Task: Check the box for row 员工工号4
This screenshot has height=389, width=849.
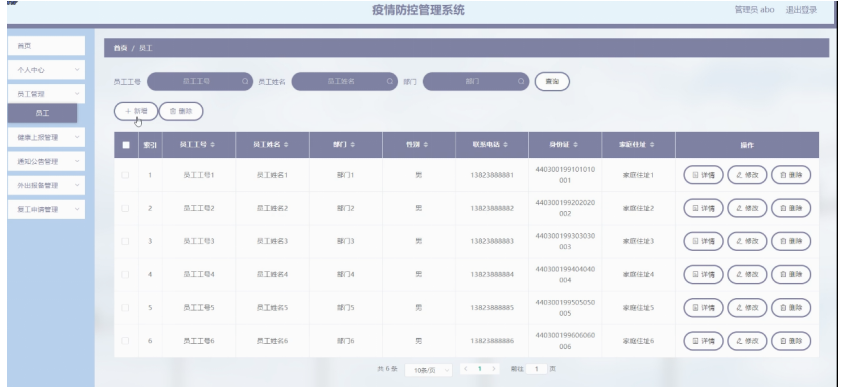Action: tap(126, 275)
